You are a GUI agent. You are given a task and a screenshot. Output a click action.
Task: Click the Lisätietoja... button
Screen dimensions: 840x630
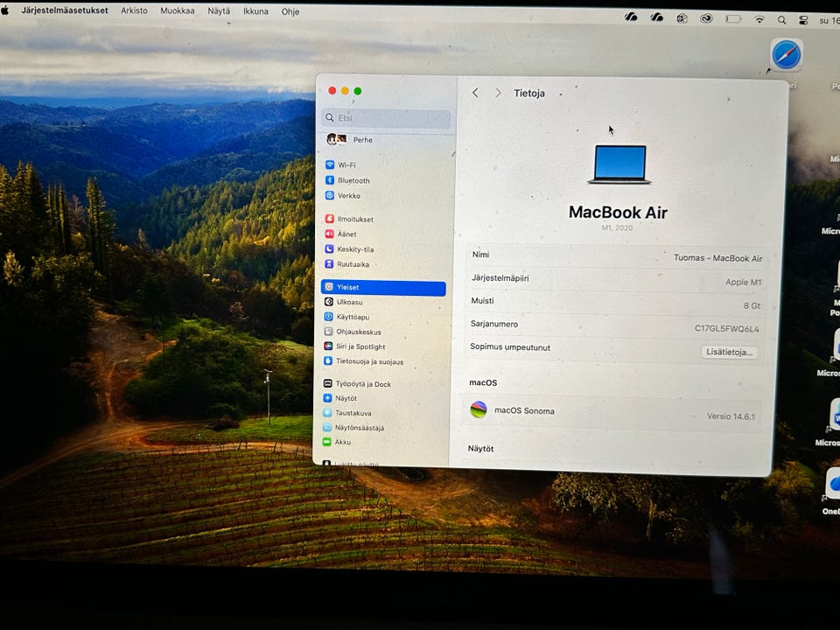point(729,352)
